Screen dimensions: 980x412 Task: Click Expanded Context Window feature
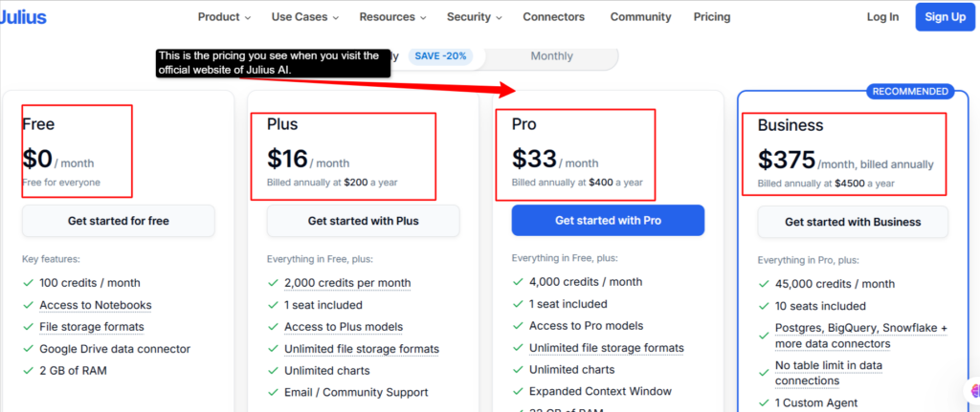coord(601,392)
